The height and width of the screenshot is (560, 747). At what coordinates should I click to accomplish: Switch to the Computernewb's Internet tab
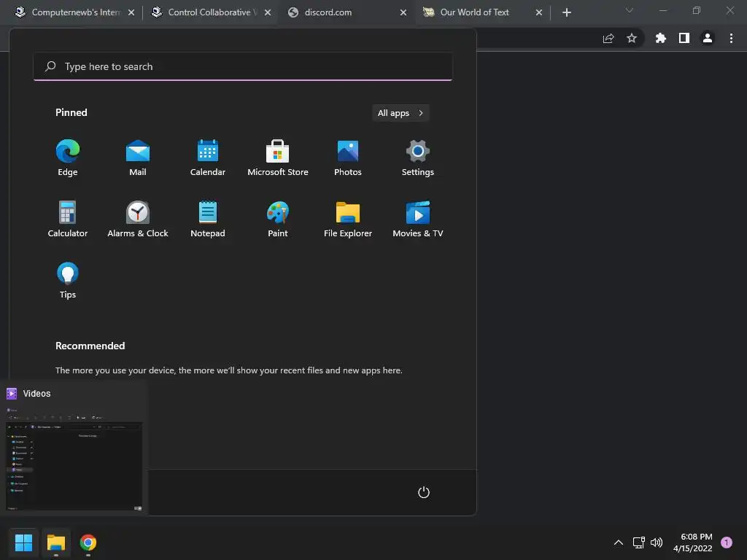(x=75, y=12)
